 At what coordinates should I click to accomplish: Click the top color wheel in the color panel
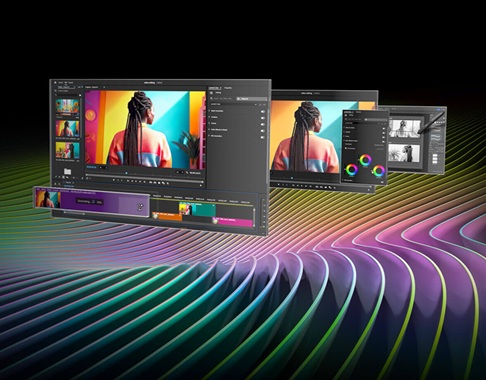pos(365,160)
